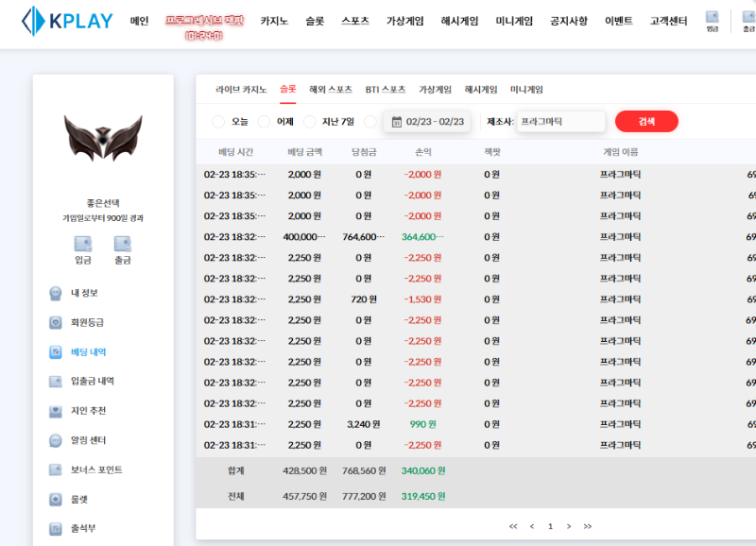Image resolution: width=756 pixels, height=546 pixels.
Task: Go to next page arrow in pagination
Action: (568, 526)
